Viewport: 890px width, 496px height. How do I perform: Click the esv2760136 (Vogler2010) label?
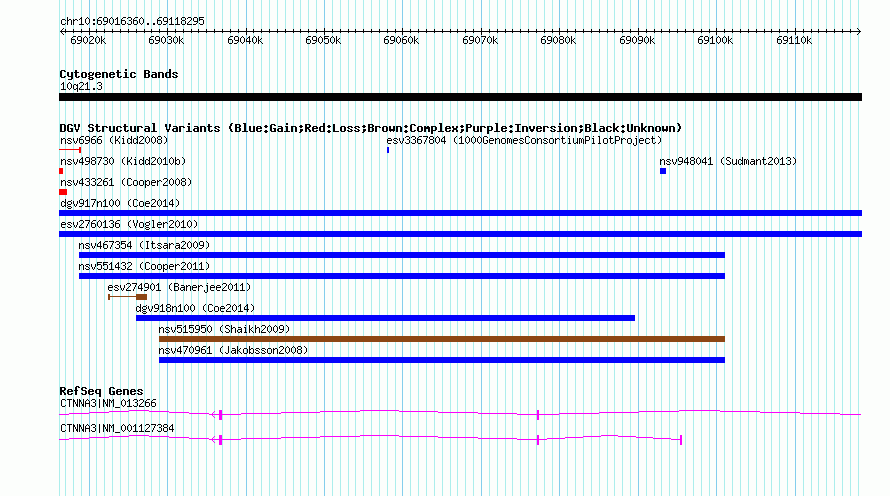click(x=129, y=224)
